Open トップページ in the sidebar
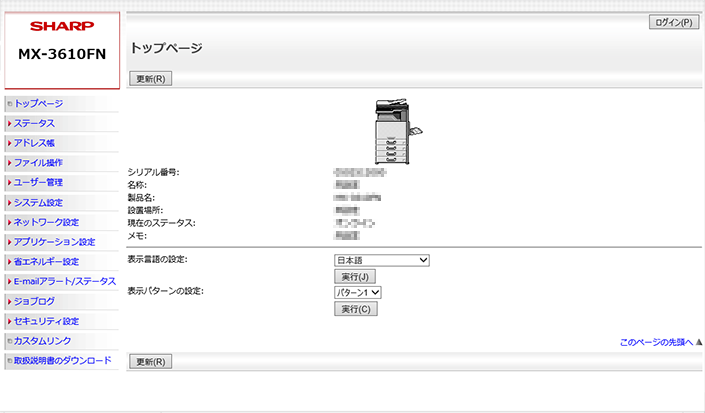Screen dimensions: 705x413 click(x=38, y=103)
